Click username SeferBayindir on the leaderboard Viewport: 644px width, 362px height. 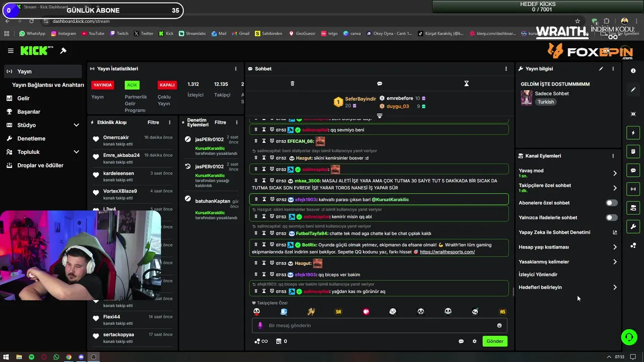tap(360, 99)
